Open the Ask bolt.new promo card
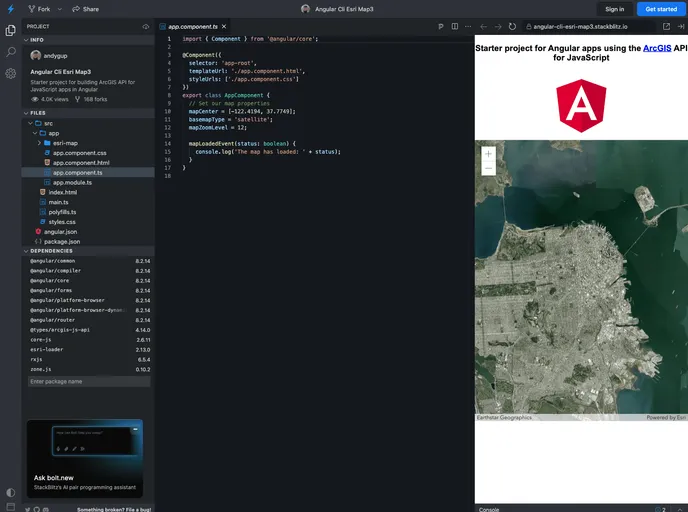The image size is (688, 512). [85, 458]
